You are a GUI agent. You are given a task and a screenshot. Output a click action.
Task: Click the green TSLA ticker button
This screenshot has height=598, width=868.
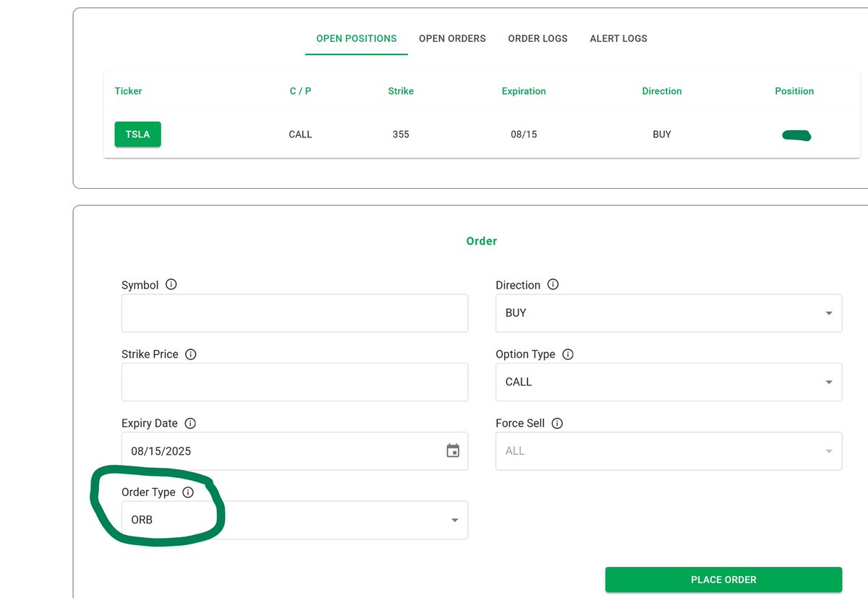137,134
